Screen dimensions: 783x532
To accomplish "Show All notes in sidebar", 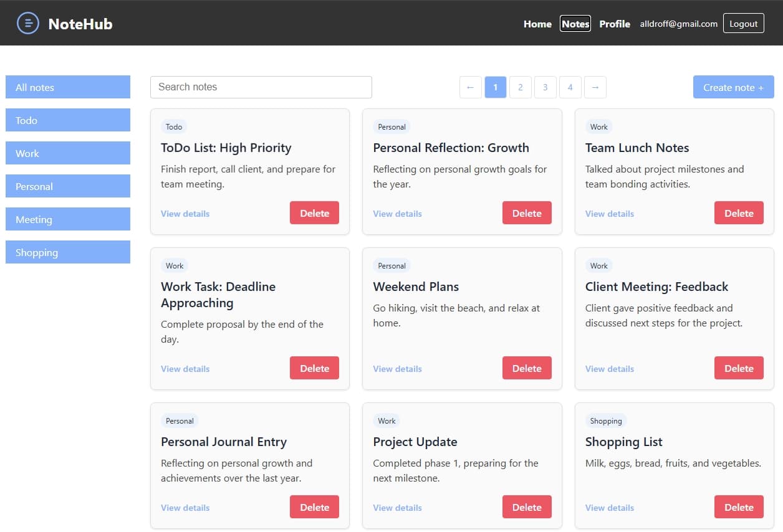I will [68, 87].
